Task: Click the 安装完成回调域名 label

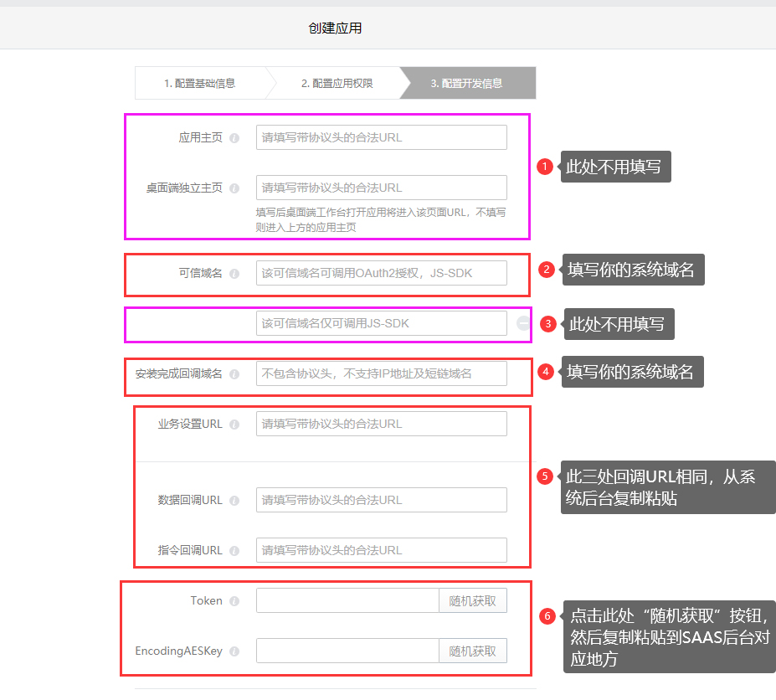Action: (x=178, y=373)
